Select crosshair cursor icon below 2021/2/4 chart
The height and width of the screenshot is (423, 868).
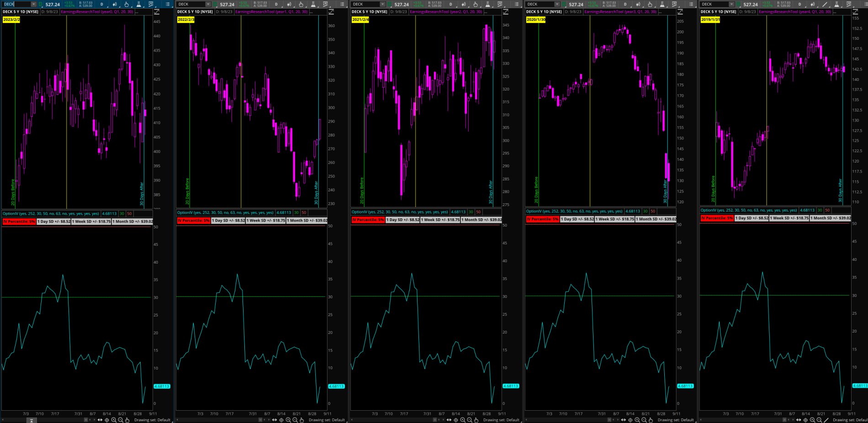[456, 420]
